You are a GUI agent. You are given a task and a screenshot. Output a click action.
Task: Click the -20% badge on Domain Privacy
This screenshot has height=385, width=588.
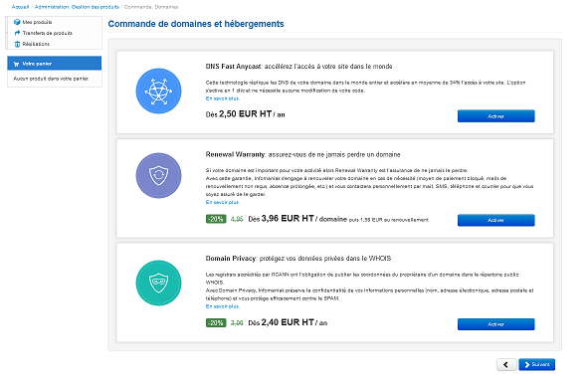(216, 322)
